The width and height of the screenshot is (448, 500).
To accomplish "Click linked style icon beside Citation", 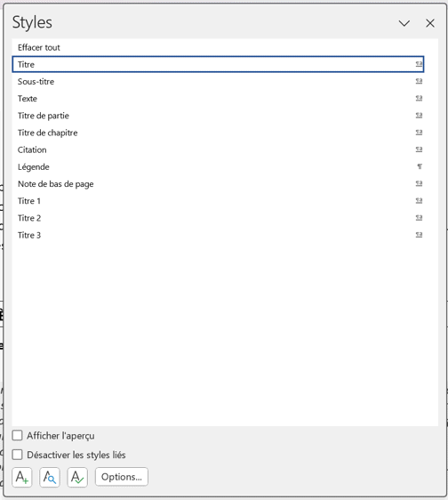I will click(x=419, y=149).
